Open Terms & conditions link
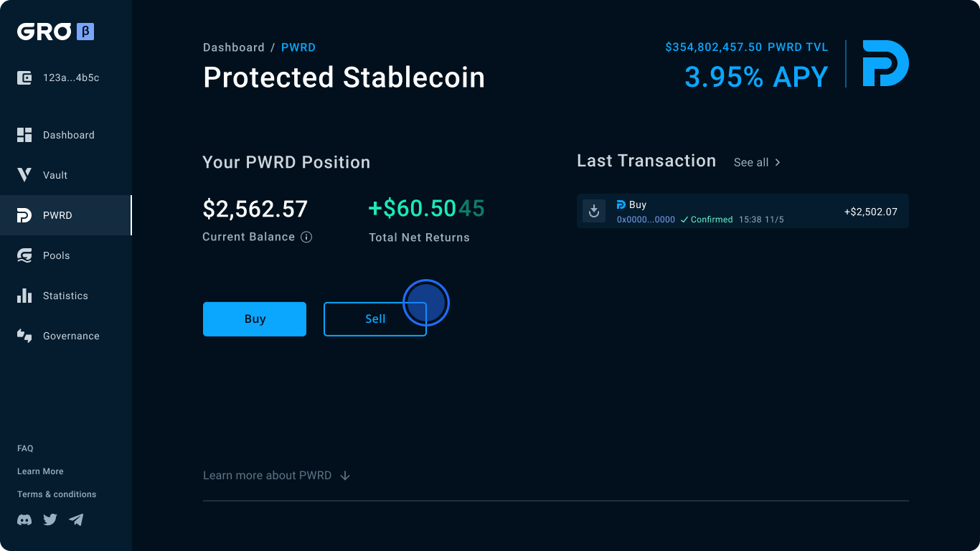 [x=57, y=494]
